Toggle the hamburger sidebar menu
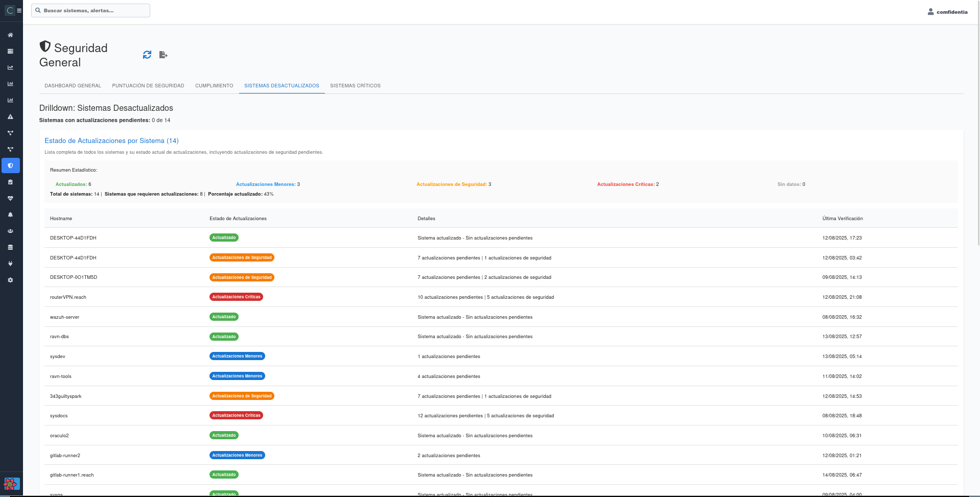The height and width of the screenshot is (497, 980). point(19,10)
